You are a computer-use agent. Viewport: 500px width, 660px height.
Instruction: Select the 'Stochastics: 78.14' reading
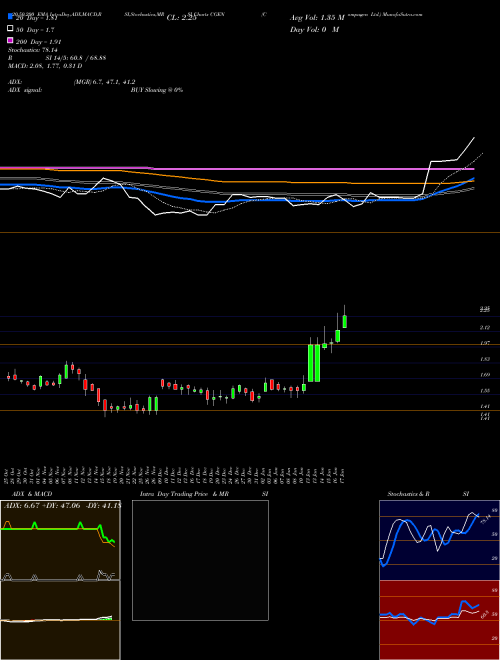33,50
